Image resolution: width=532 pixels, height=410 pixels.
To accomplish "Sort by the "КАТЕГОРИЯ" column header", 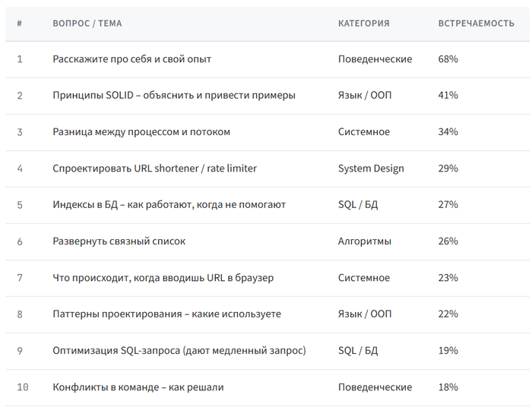I will tap(363, 24).
